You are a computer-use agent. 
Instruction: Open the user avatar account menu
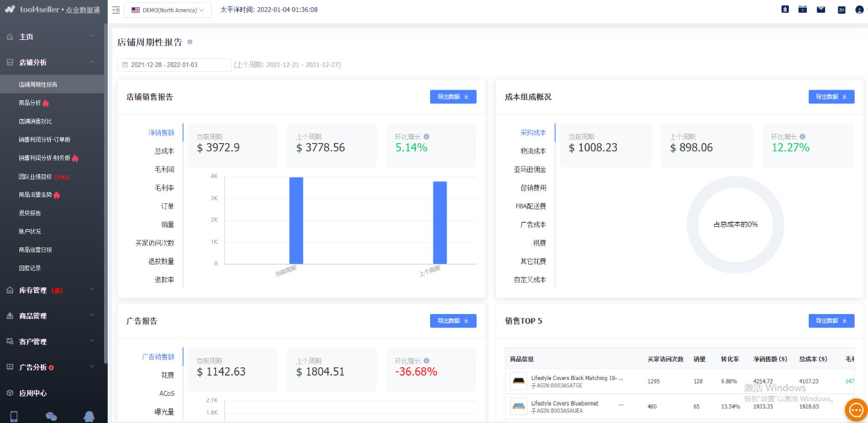[x=860, y=10]
